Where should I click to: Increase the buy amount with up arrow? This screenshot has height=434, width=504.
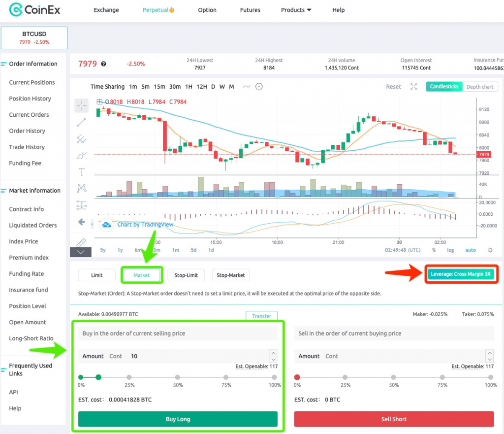click(273, 353)
